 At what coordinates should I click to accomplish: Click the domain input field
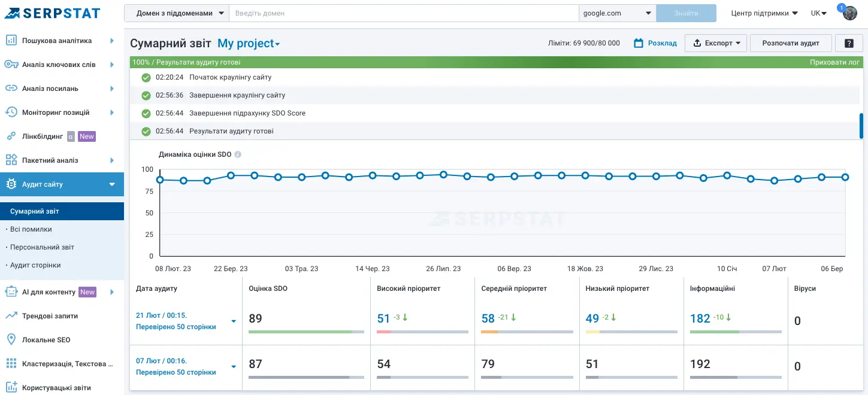(x=403, y=13)
